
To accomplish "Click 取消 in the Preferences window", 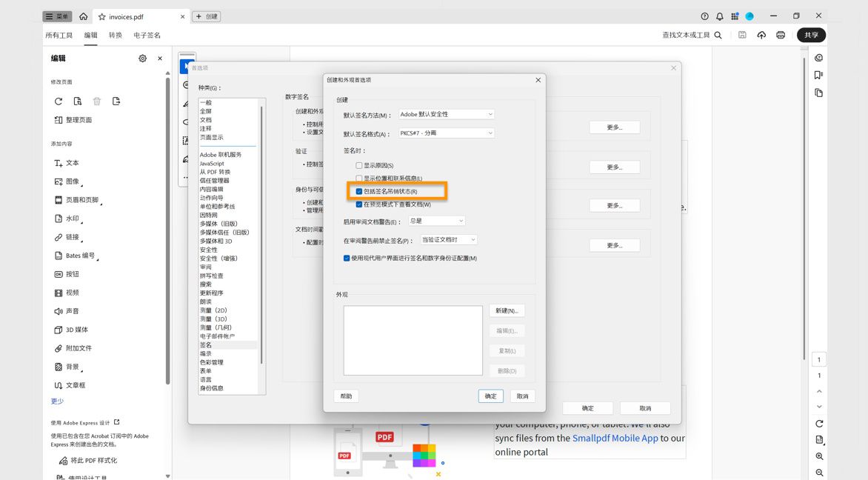I will pos(646,409).
